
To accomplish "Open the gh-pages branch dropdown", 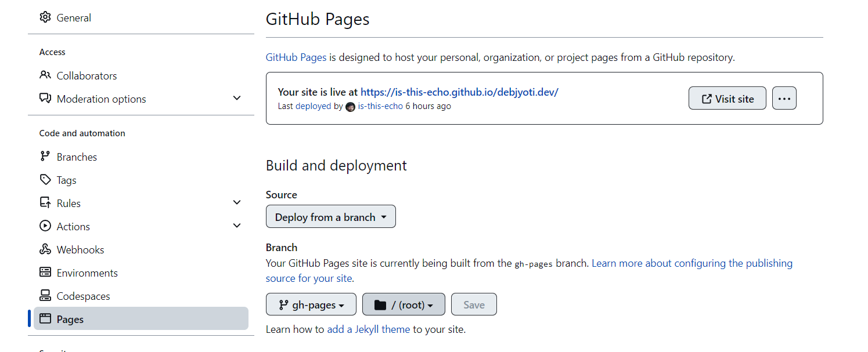I will (x=311, y=305).
